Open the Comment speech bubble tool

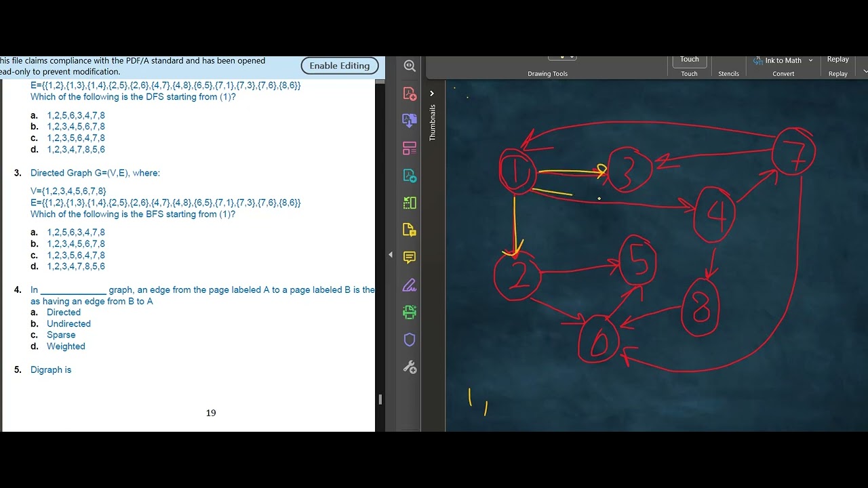tap(410, 258)
